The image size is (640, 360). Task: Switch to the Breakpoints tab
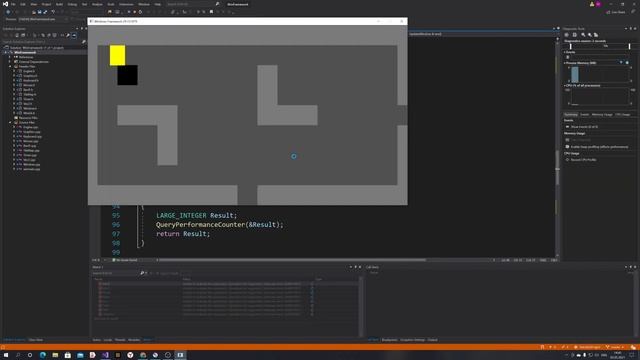click(389, 340)
